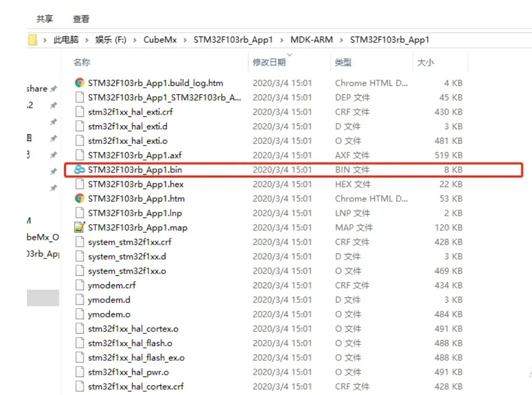532x395 pixels.
Task: Select file name STM32F103rb_App1.build_log.htm
Action: (x=155, y=83)
